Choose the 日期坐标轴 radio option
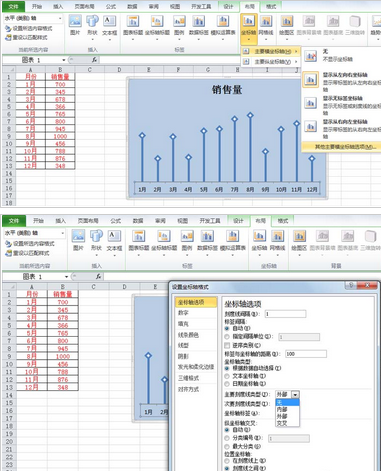Image resolution: width=381 pixels, height=471 pixels. (x=227, y=384)
